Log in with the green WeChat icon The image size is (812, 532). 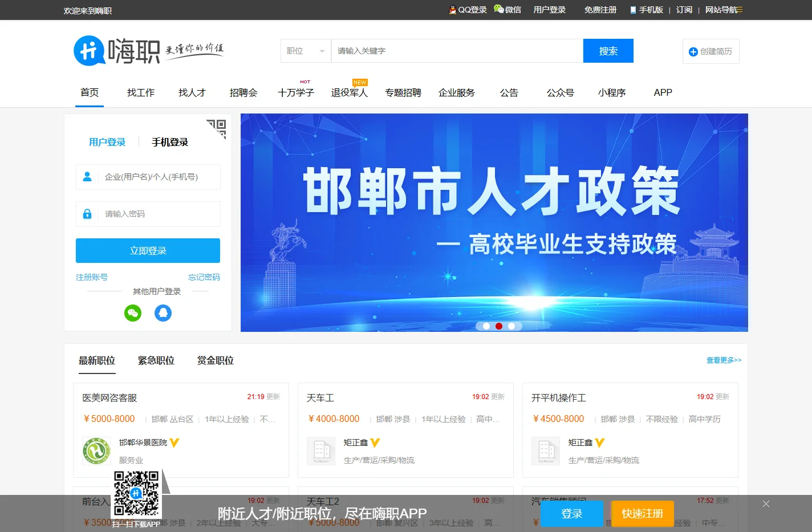click(x=133, y=312)
